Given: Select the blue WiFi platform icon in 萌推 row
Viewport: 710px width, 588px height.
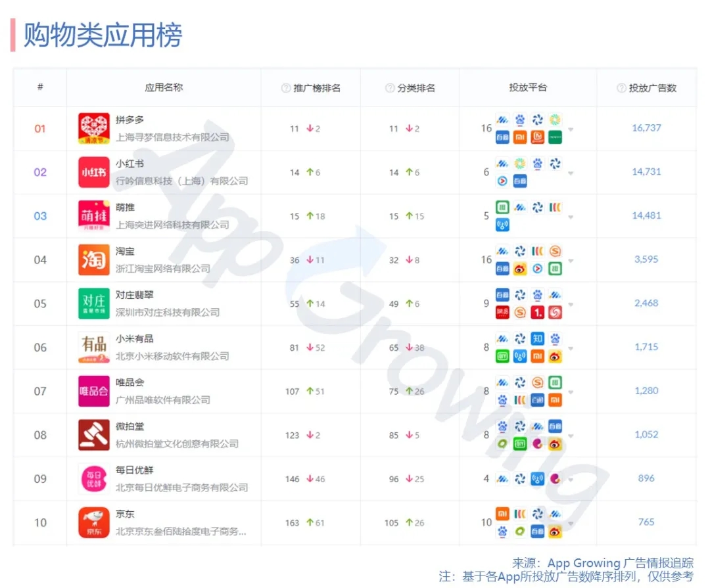Looking at the screenshot, I should click(502, 225).
